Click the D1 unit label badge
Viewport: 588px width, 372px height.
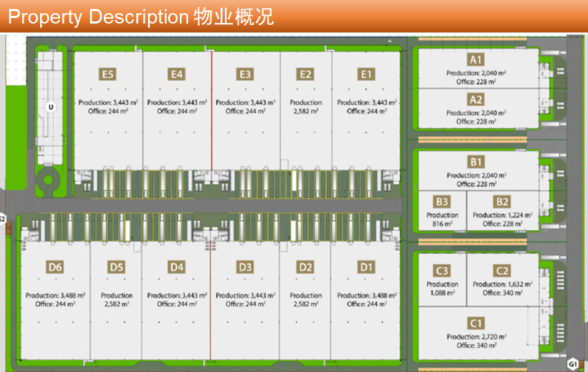tap(366, 268)
